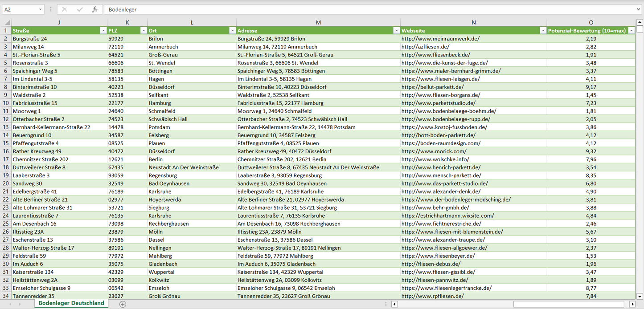Open the Potenzial-Bewertung filter dropdown
Screen dimensions: 644x309
(x=631, y=31)
